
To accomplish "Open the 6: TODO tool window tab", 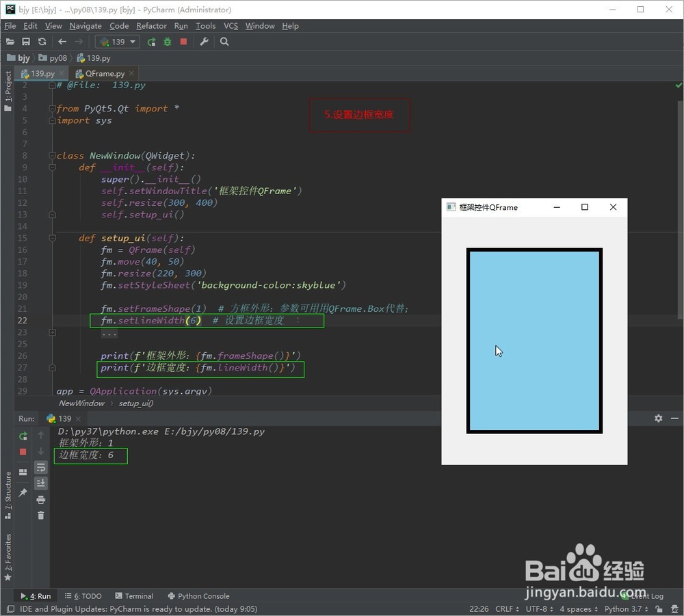I will pos(83,596).
